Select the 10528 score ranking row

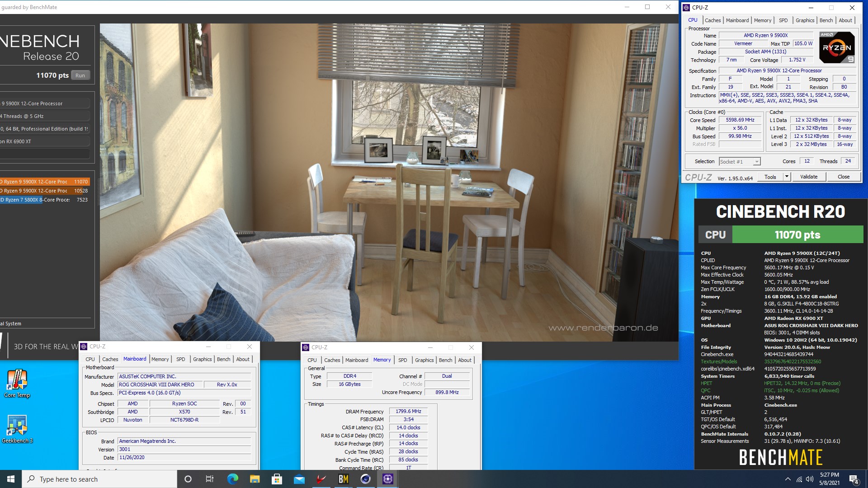point(45,191)
